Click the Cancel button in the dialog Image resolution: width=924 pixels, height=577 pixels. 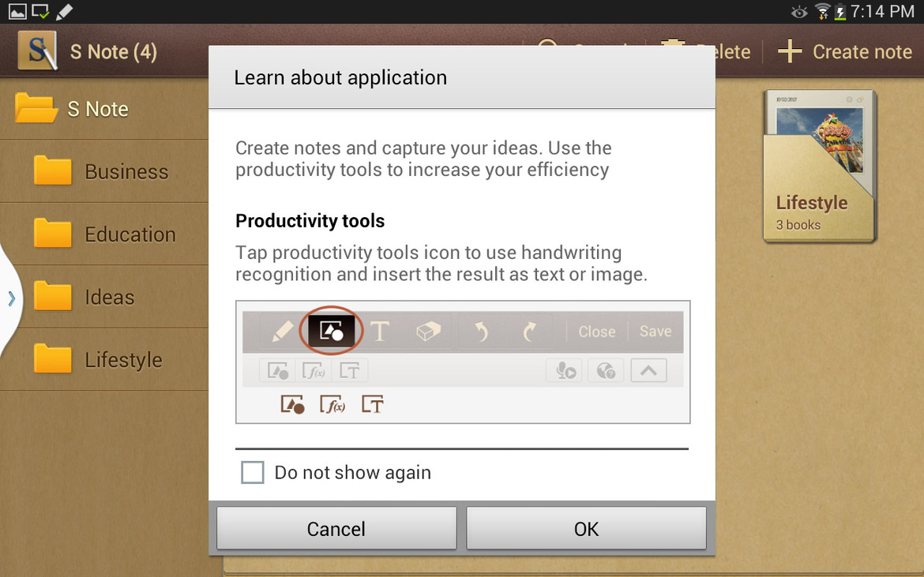coord(336,528)
